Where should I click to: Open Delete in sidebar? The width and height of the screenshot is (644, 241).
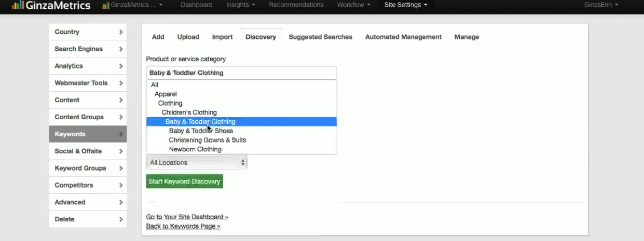[88, 219]
